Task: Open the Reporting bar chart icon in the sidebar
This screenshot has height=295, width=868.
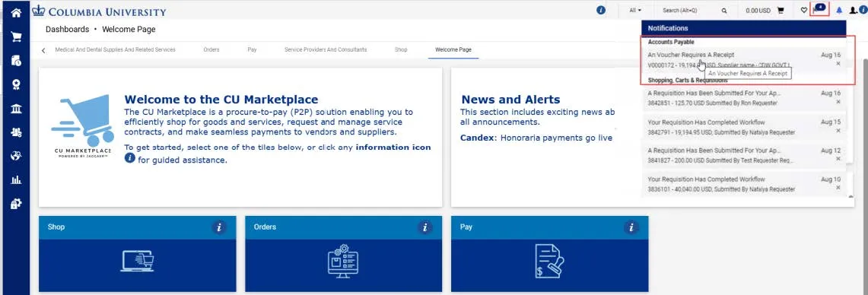Action: [x=16, y=179]
